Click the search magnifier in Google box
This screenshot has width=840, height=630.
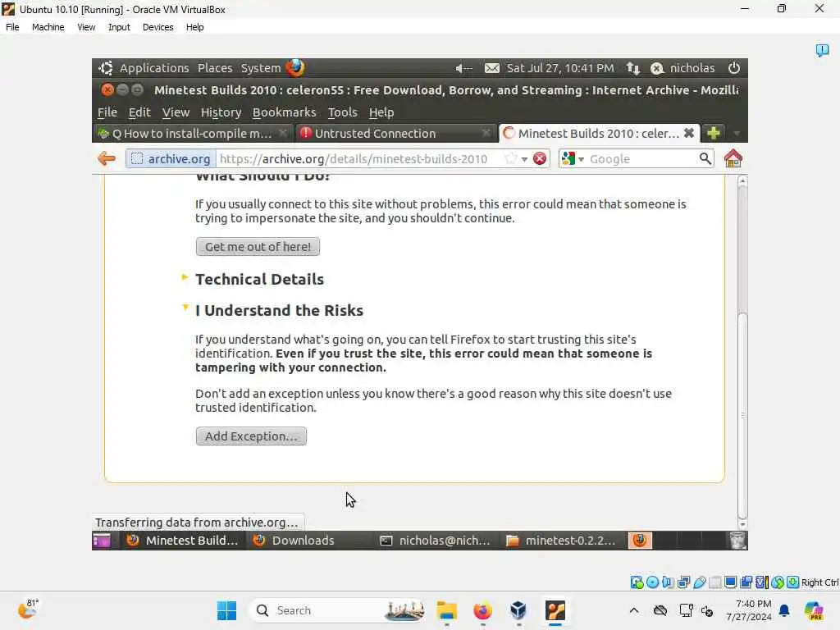pos(705,158)
